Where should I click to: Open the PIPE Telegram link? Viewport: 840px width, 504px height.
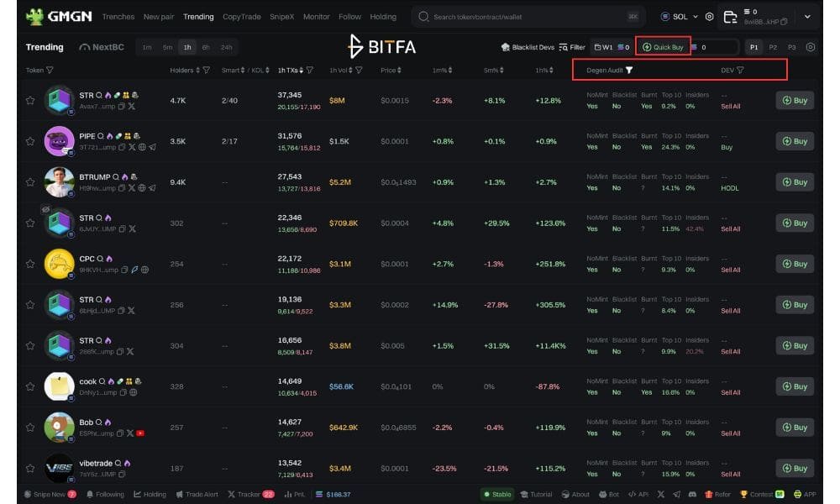[x=153, y=147]
